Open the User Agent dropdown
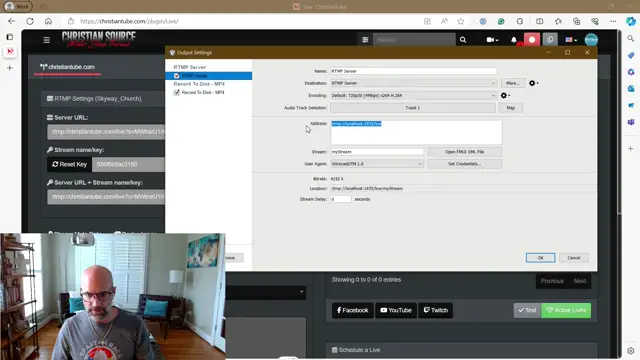Viewport: 640px width, 360px height. tap(377, 164)
